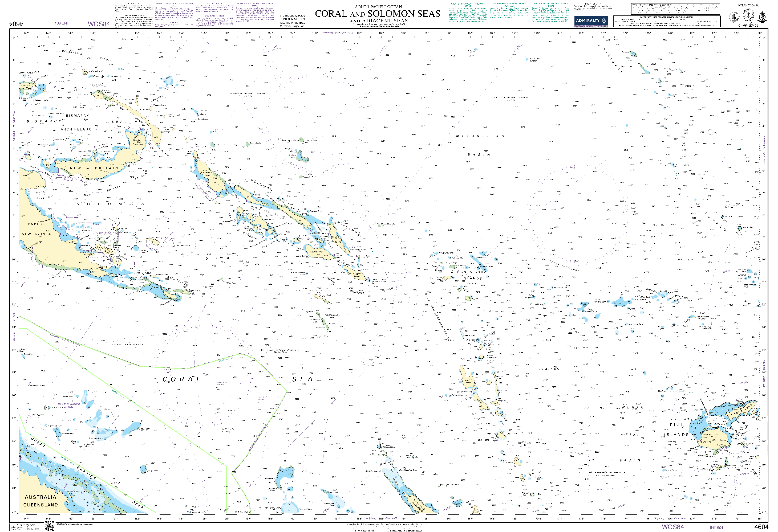The image size is (778, 532).
Task: Click the title 'CORAL AND SOLOMON SEAS'
Action: pyautogui.click(x=378, y=14)
